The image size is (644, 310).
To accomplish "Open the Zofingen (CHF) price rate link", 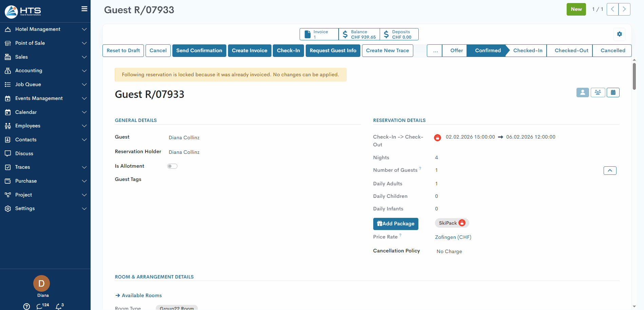I will tap(453, 237).
